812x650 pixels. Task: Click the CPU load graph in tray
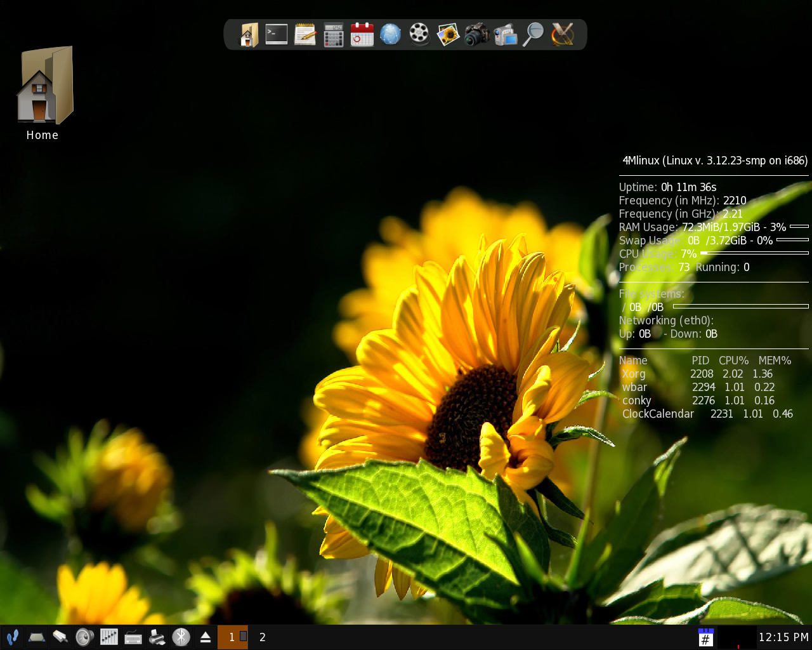click(x=736, y=637)
